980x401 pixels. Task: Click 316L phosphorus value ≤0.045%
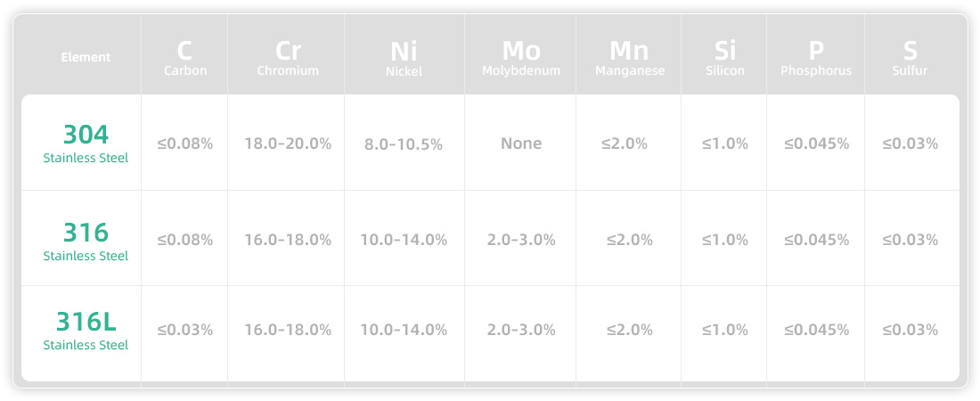[816, 330]
